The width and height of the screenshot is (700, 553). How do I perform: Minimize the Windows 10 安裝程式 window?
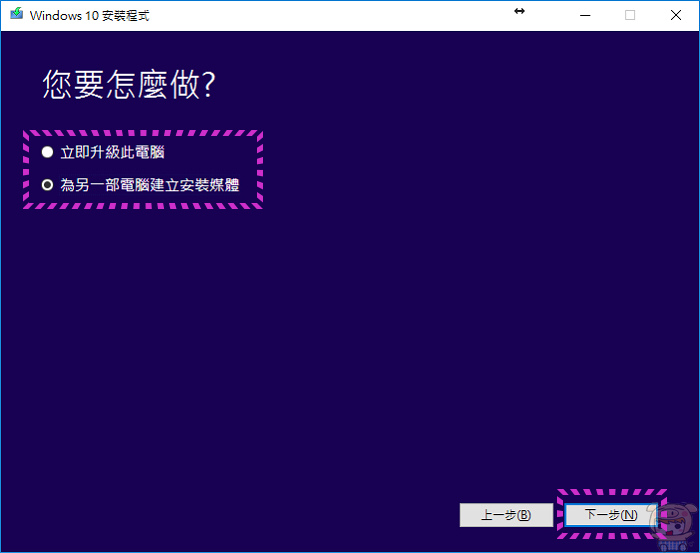(585, 15)
